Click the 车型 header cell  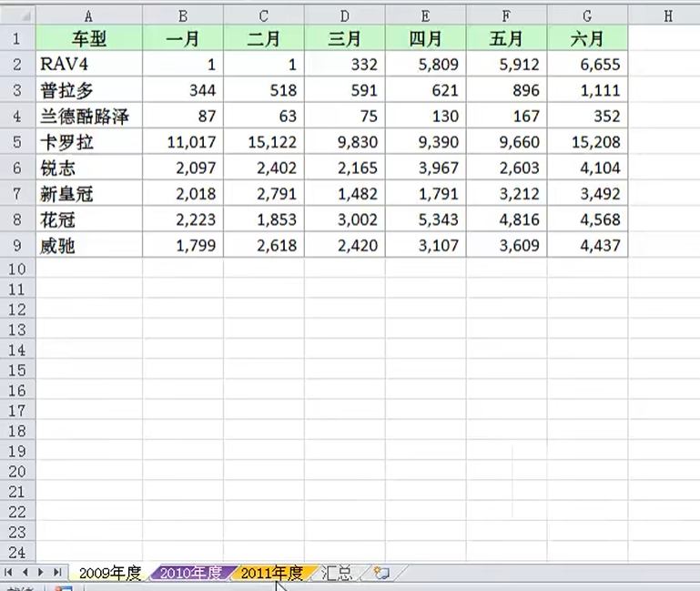pyautogui.click(x=89, y=38)
